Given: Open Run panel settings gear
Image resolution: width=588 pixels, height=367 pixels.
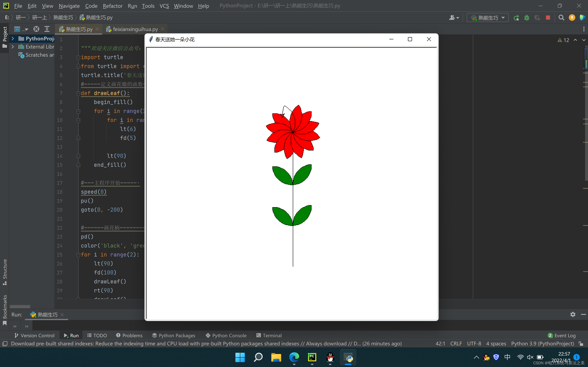Looking at the screenshot, I should tap(573, 314).
